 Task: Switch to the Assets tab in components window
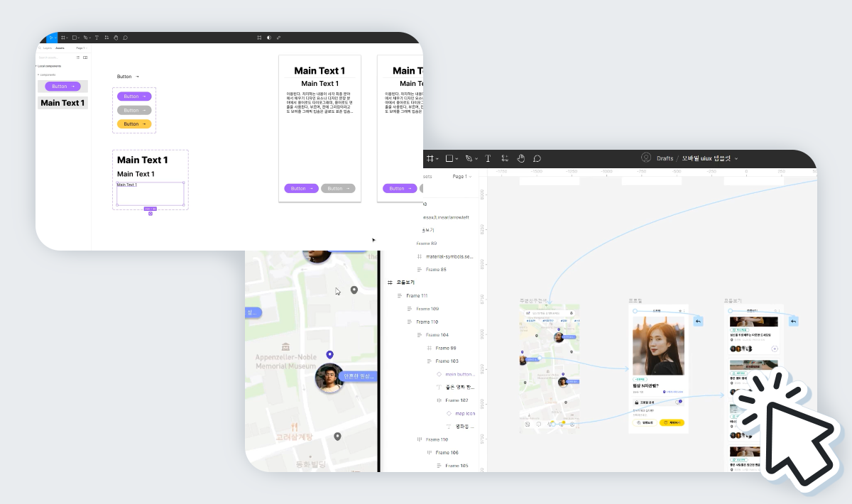pos(60,48)
